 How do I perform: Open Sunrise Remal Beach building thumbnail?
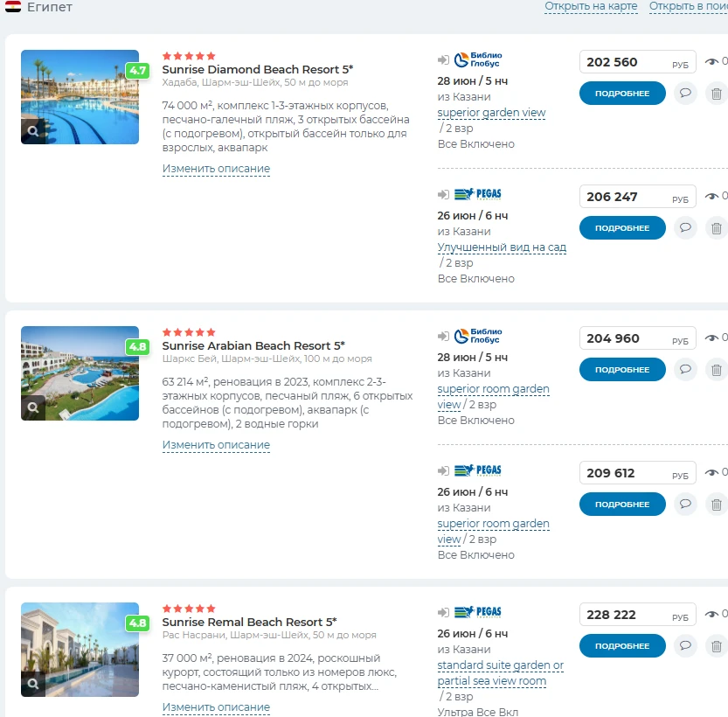80,650
